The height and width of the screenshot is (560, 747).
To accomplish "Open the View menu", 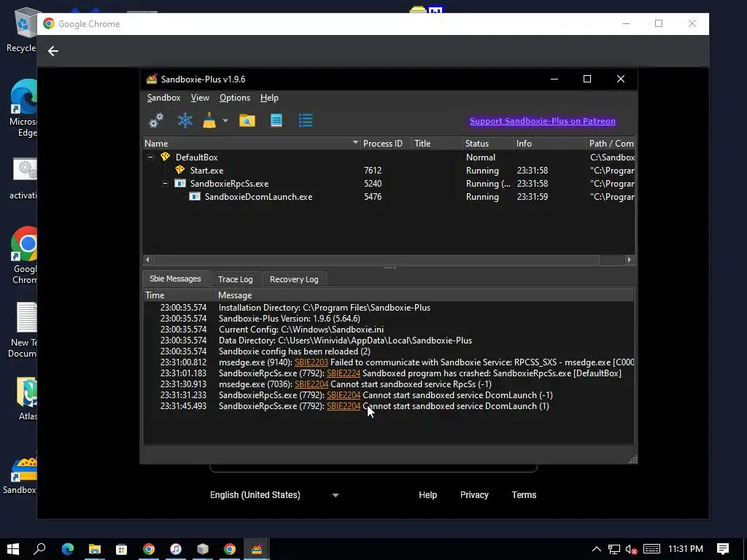I will (x=200, y=98).
